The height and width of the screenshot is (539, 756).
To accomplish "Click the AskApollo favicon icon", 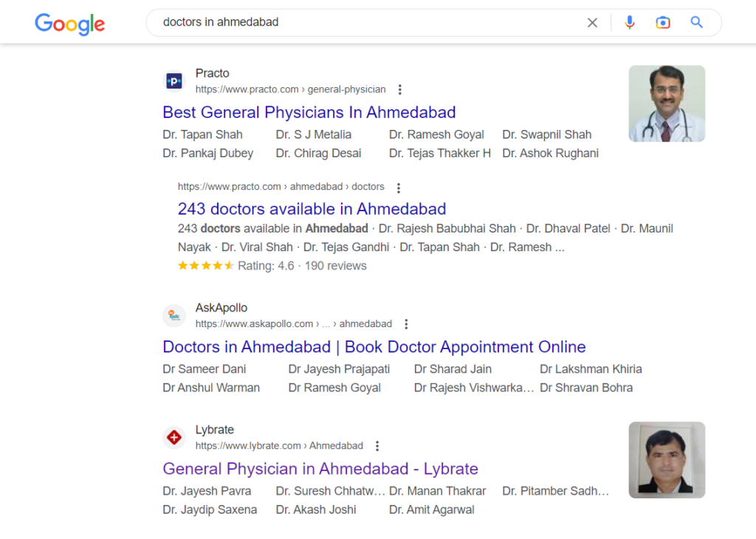I will pyautogui.click(x=174, y=315).
